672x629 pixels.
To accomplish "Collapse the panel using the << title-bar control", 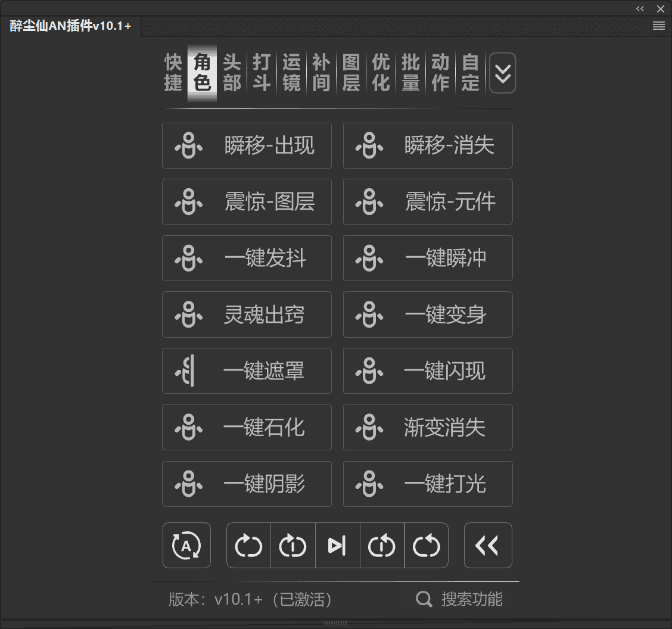I will pos(640,8).
